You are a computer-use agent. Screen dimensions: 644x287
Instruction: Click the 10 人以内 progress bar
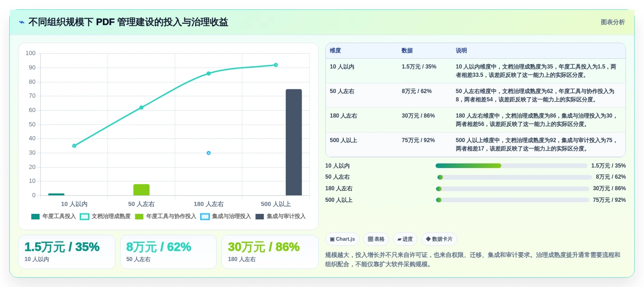point(511,166)
